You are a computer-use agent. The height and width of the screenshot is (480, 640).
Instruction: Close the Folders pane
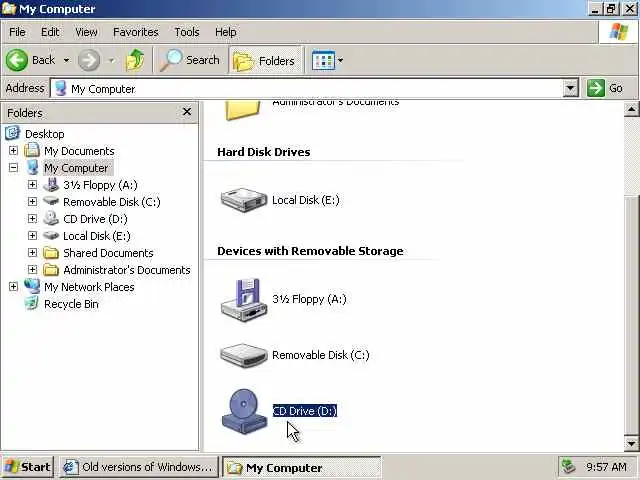(187, 112)
